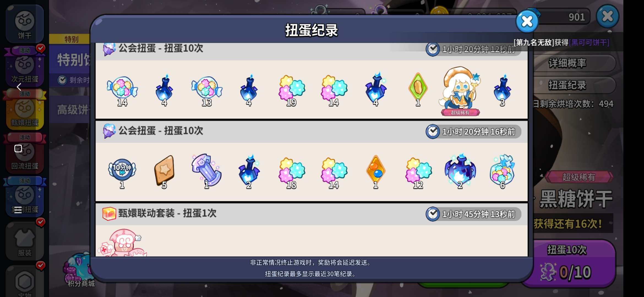Close the 扭蛋纪录 popup window

point(527,21)
